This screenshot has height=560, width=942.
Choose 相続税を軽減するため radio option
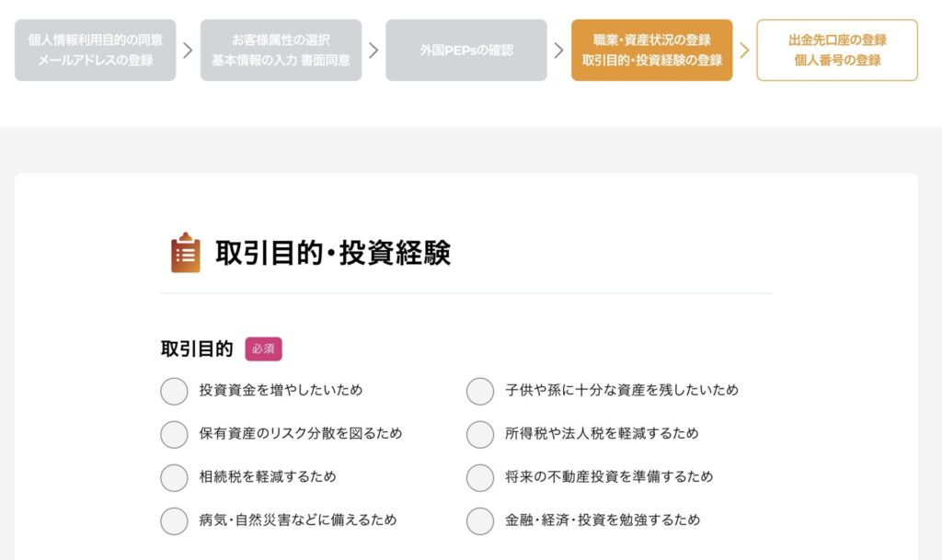pyautogui.click(x=174, y=477)
